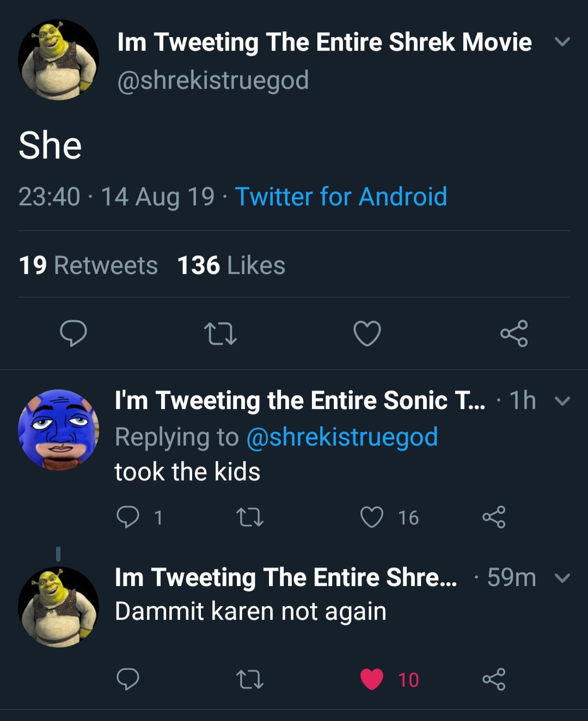Unlike the "Dammit karen not again" tweet
Screen dimensions: 588x721
click(372, 679)
